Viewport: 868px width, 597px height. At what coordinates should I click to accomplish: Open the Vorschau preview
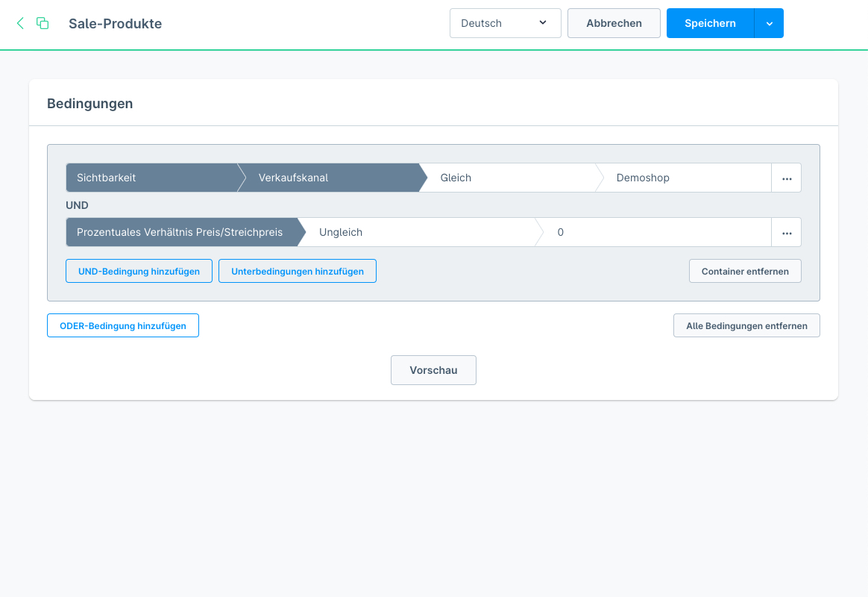point(433,370)
